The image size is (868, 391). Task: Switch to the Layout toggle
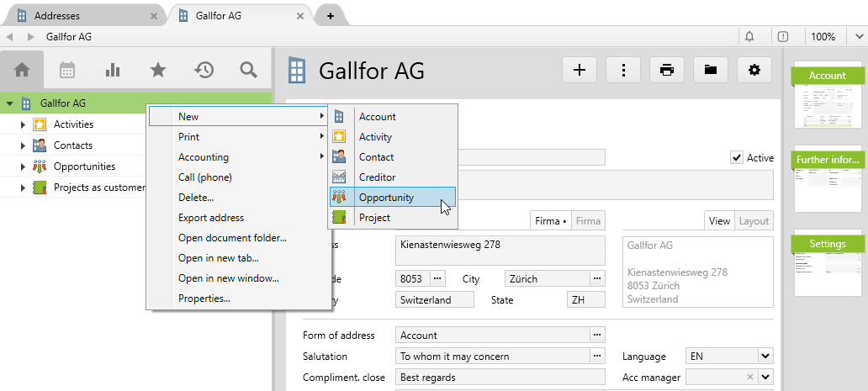(x=754, y=221)
